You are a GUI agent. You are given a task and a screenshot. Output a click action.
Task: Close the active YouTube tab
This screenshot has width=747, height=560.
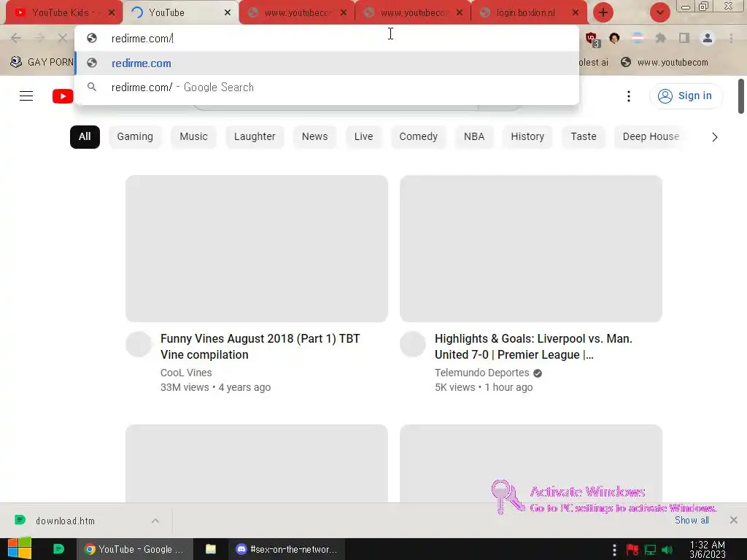click(x=228, y=13)
